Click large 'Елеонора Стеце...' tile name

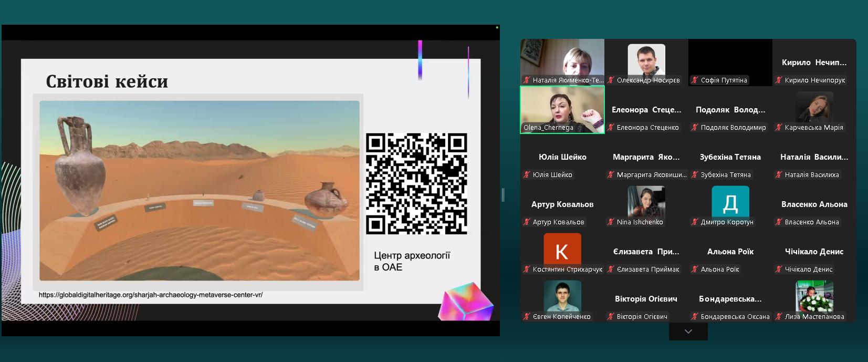click(x=646, y=110)
